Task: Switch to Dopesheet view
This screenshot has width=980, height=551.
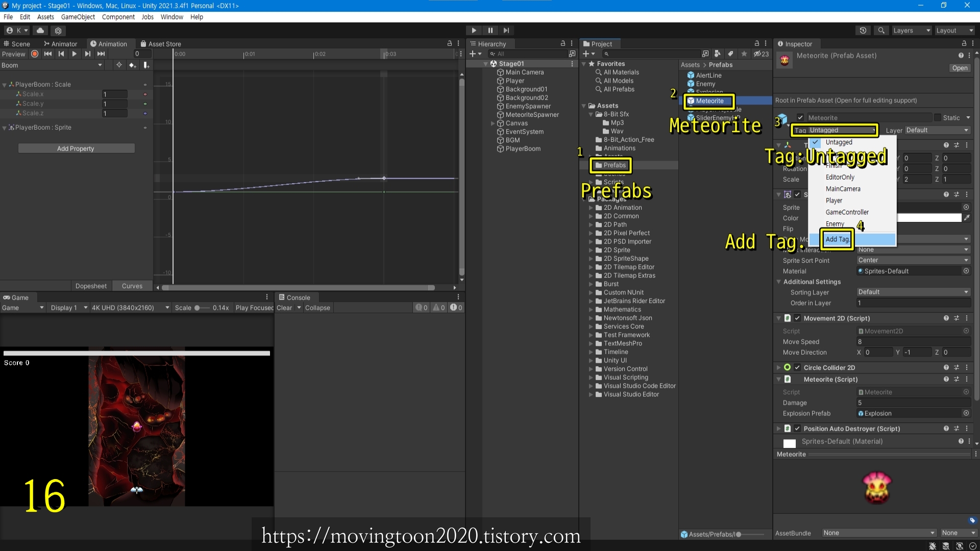Action: 91,286
